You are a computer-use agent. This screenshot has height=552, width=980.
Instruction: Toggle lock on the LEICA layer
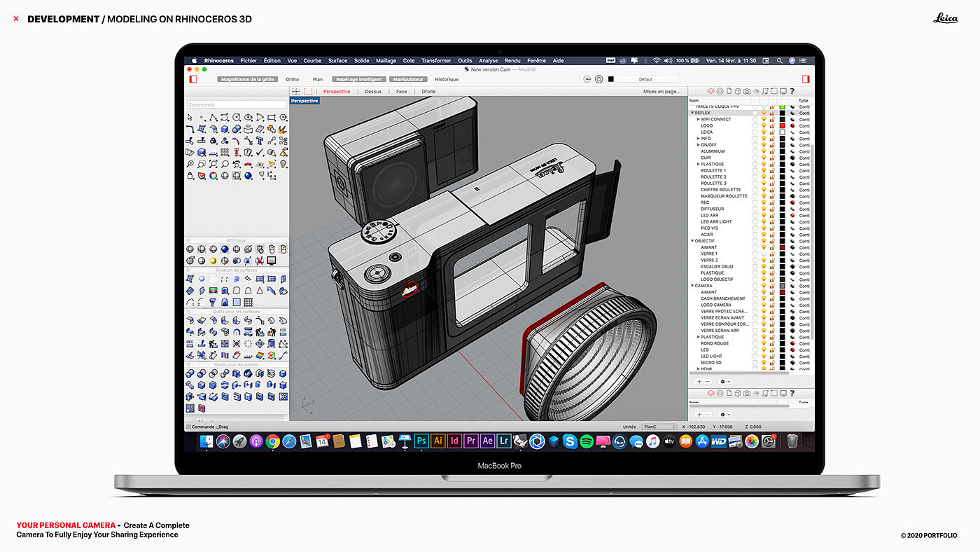(x=772, y=132)
